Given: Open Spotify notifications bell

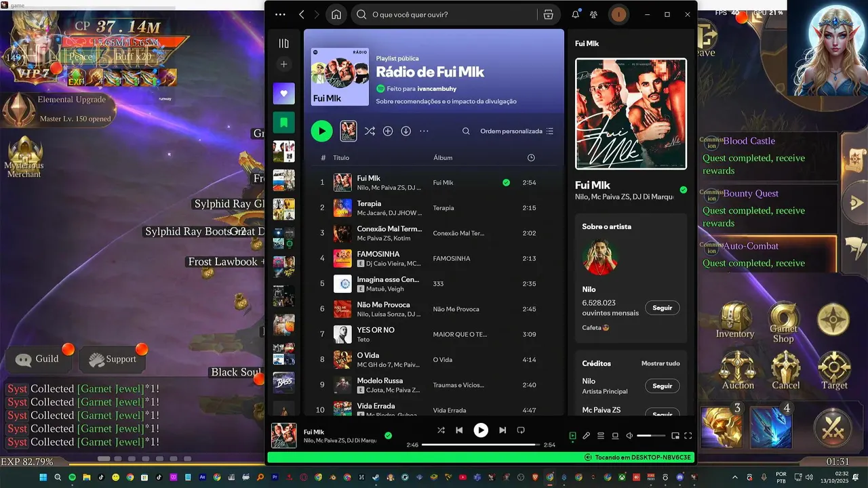Looking at the screenshot, I should [575, 14].
